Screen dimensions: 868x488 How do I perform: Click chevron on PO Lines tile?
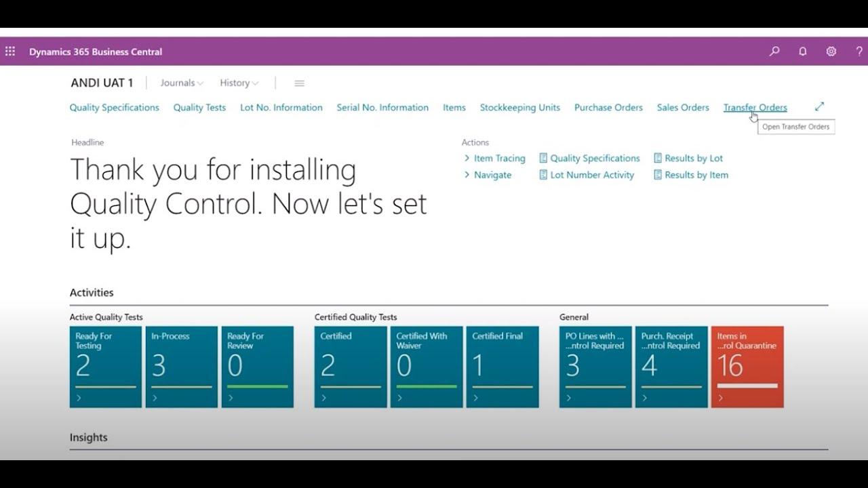pyautogui.click(x=568, y=398)
